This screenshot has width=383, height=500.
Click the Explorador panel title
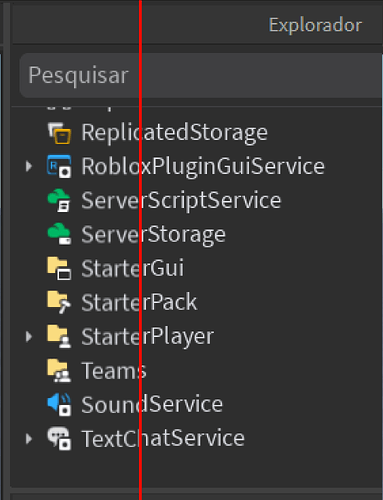315,25
